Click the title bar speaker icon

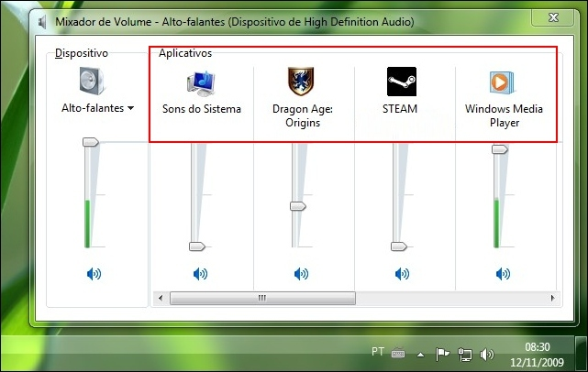tap(42, 22)
